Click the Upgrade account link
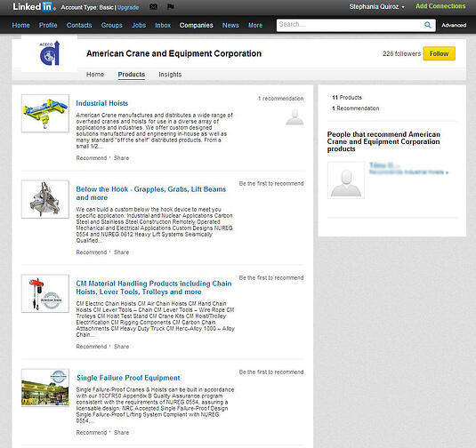Screen dimensions: 476x448 (x=128, y=8)
